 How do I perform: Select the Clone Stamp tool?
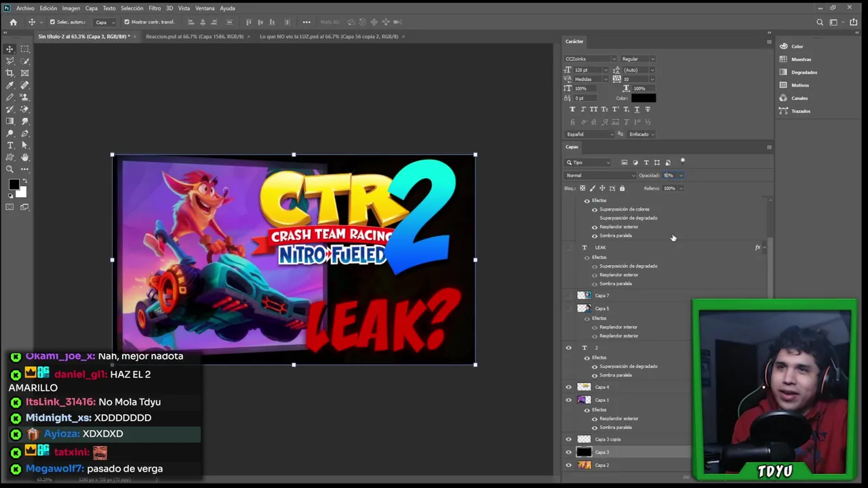coord(25,98)
